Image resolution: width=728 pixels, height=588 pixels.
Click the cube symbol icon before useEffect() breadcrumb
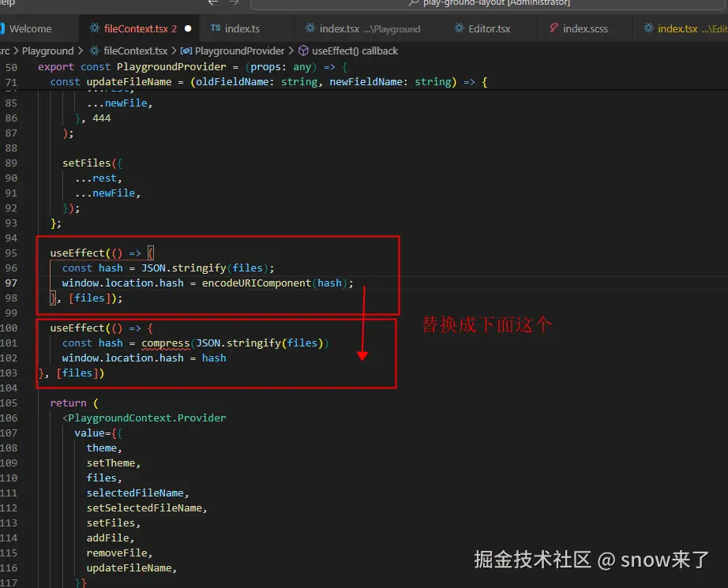pyautogui.click(x=303, y=51)
